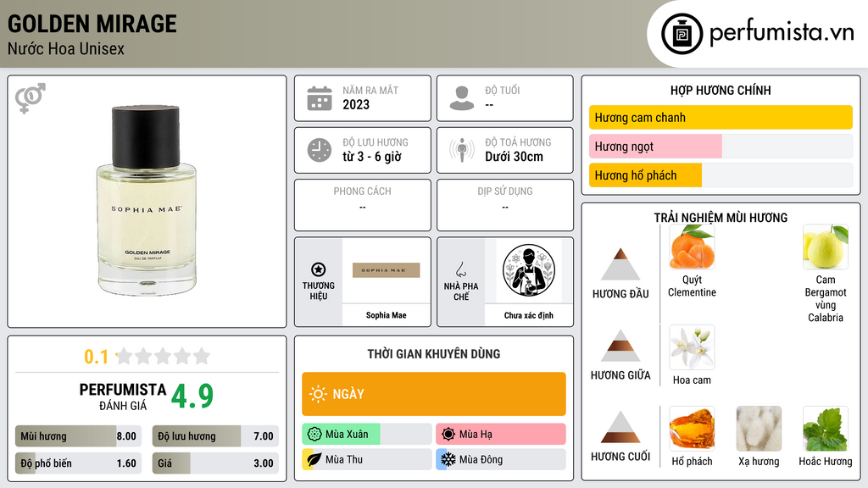Click the sun icon for Mùa Hạ
Viewport: 868px width, 488px height.
point(448,434)
